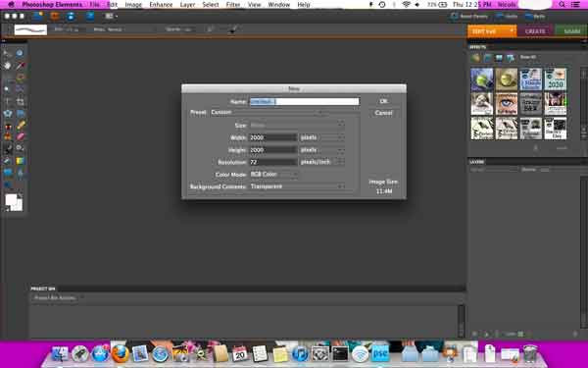Open the Layer menu
588x368 pixels.
[187, 5]
